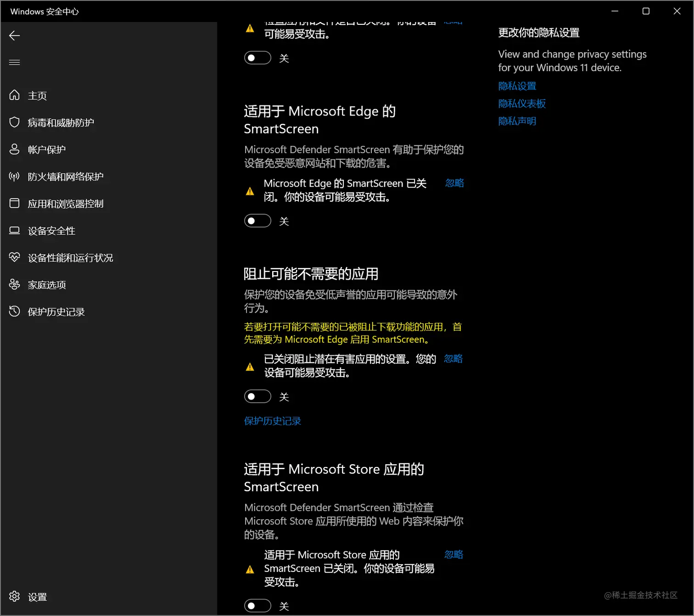The image size is (694, 616).
Task: Click the 阻止可能不需要的应用 heading
Action: [x=311, y=274]
